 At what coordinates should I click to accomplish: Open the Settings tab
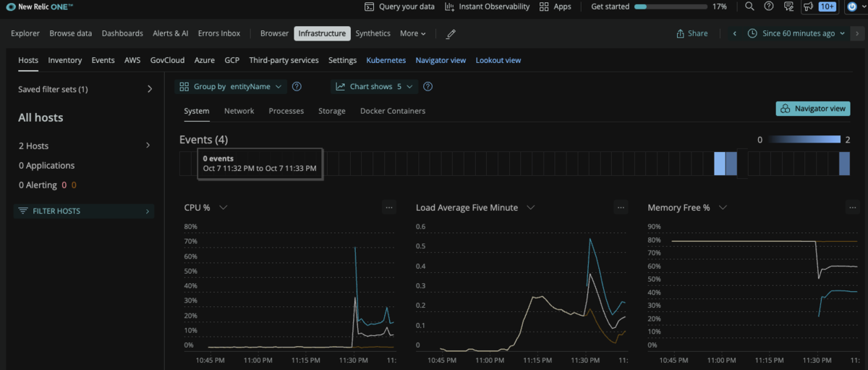[x=342, y=60]
